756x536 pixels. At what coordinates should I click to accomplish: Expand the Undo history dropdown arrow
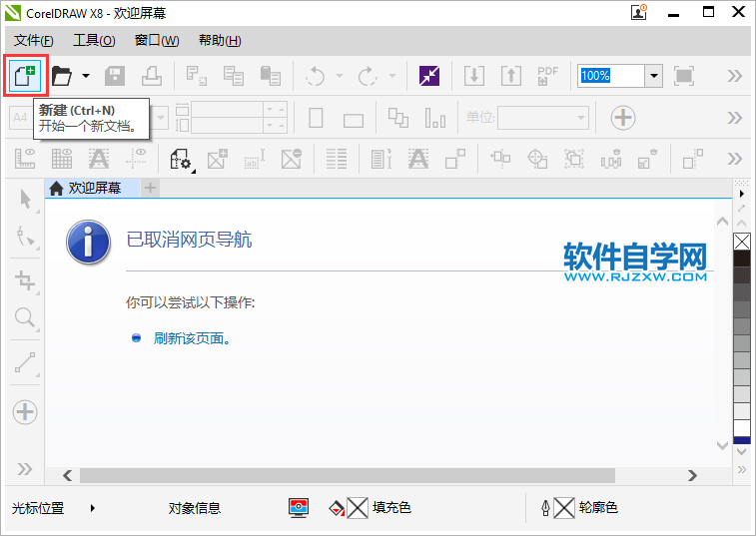coord(340,76)
